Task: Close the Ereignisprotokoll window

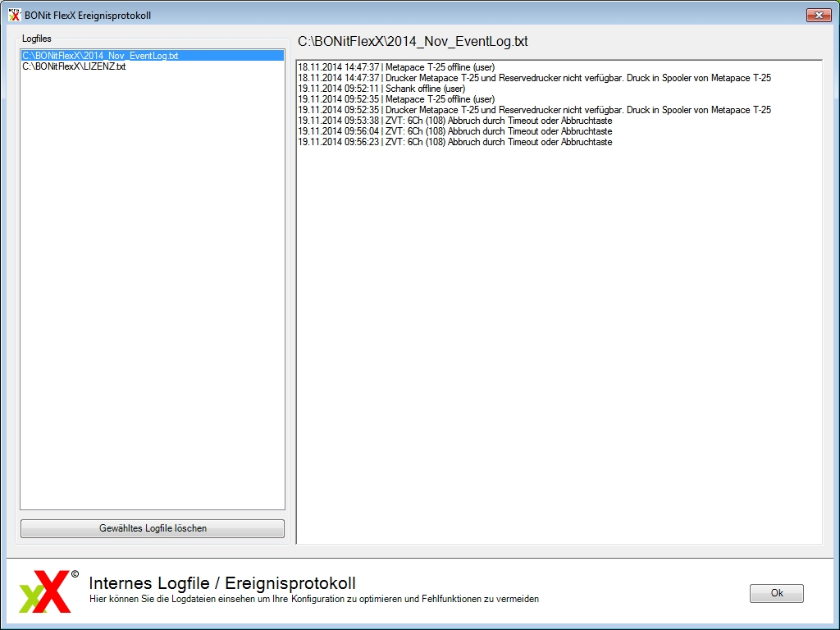Action: point(819,15)
